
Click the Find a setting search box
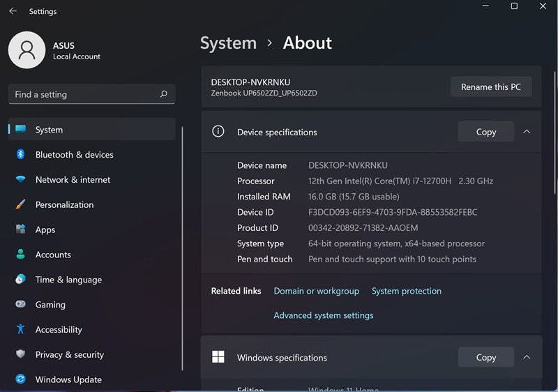(91, 94)
